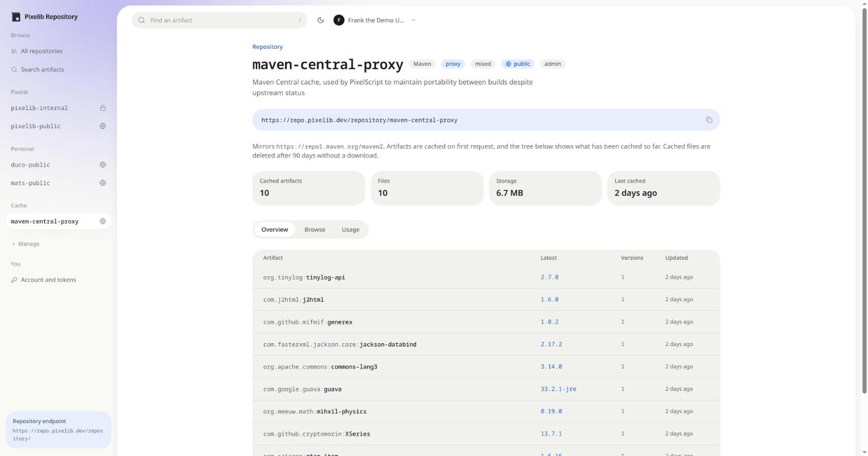This screenshot has height=456, width=868.
Task: Click globe icon next to pixelib-public
Action: [x=103, y=126]
